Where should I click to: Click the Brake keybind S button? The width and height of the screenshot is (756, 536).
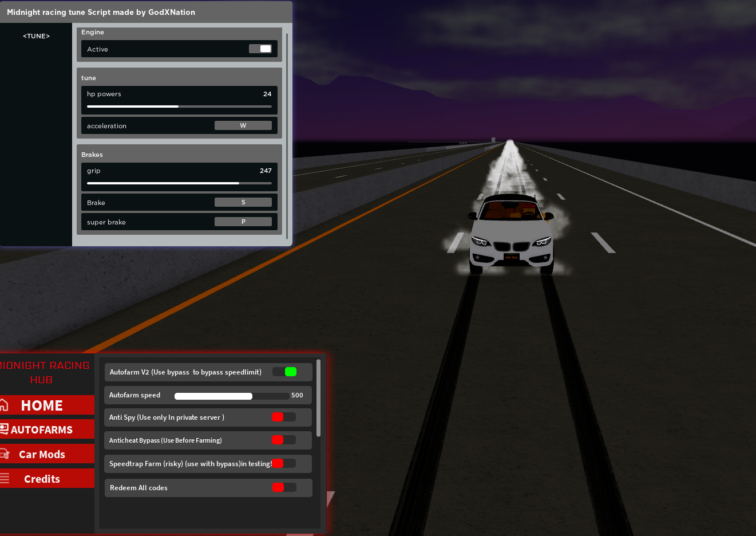[x=243, y=202]
